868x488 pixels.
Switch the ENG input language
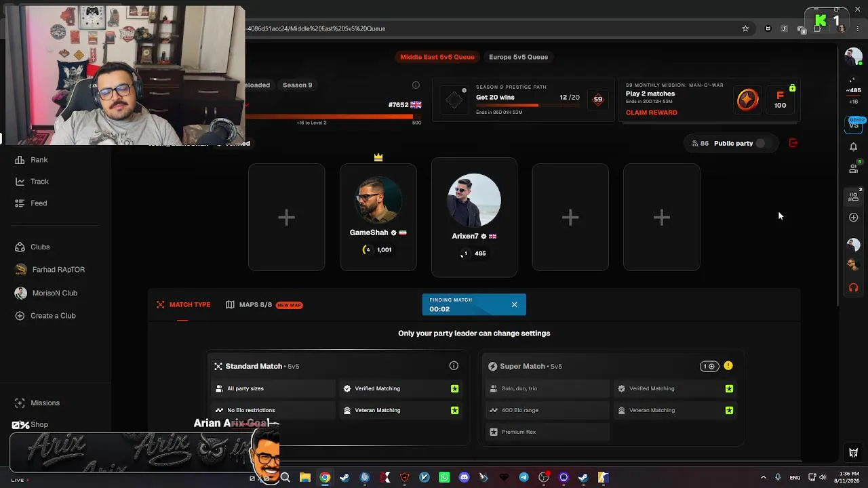(795, 478)
